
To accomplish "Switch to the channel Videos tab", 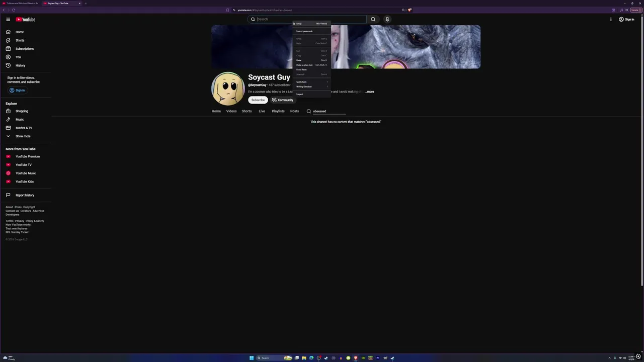I will 231,111.
